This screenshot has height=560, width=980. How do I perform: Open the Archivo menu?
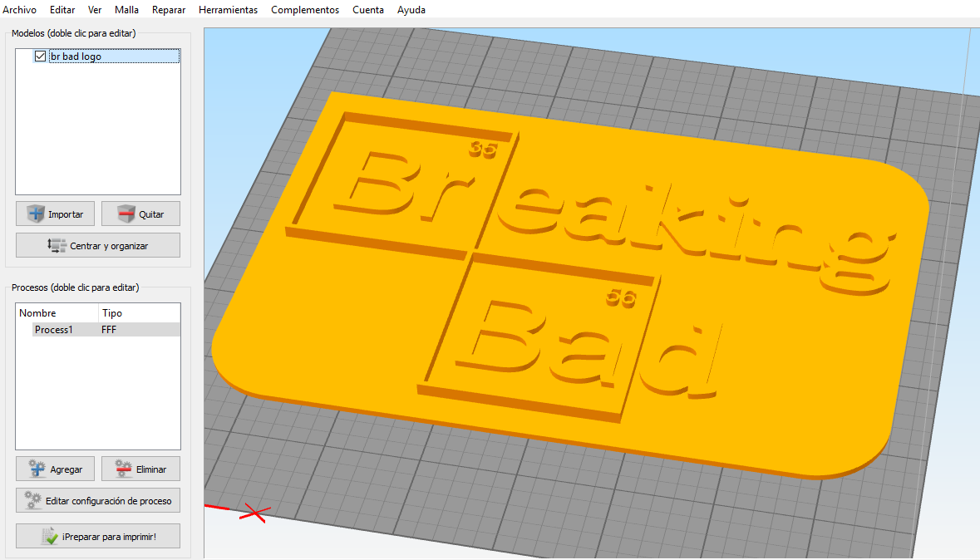coord(19,10)
